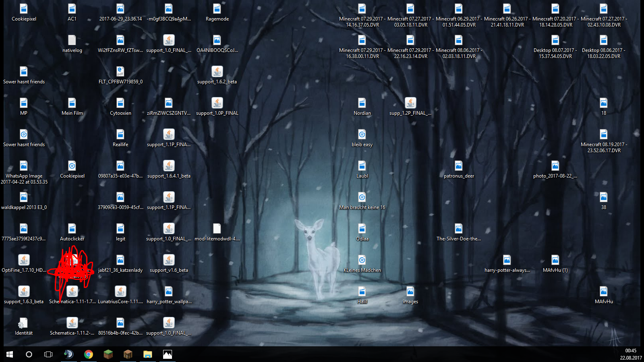The width and height of the screenshot is (644, 362).
Task: Select the Reallife video file icon
Action: 120,134
